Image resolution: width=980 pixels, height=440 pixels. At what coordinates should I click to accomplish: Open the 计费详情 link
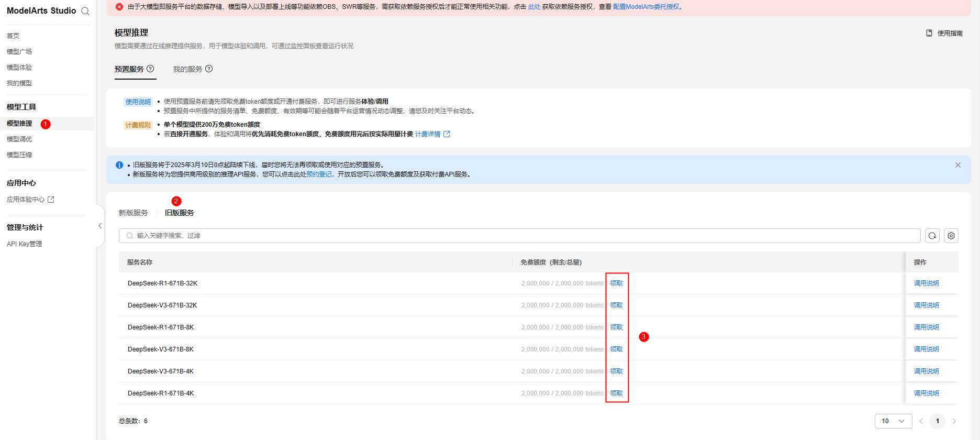pos(428,134)
